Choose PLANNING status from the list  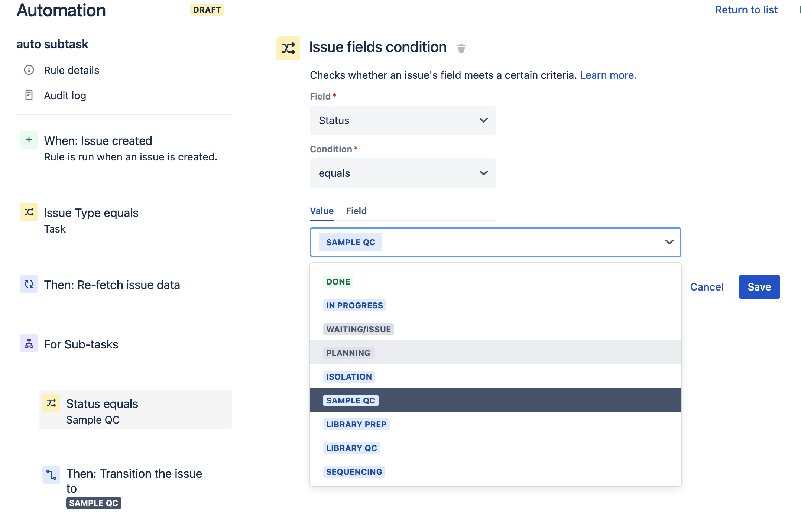(348, 353)
